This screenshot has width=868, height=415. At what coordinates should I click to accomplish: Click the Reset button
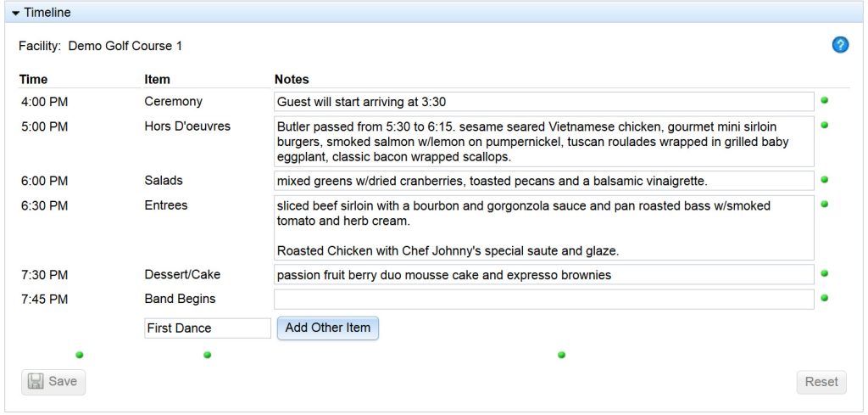pos(821,382)
